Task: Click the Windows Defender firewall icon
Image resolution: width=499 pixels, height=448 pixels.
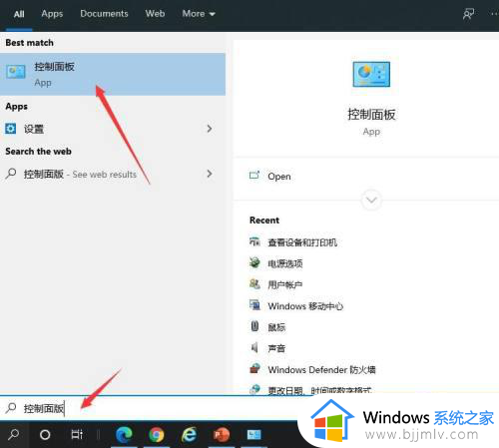Action: click(x=254, y=368)
